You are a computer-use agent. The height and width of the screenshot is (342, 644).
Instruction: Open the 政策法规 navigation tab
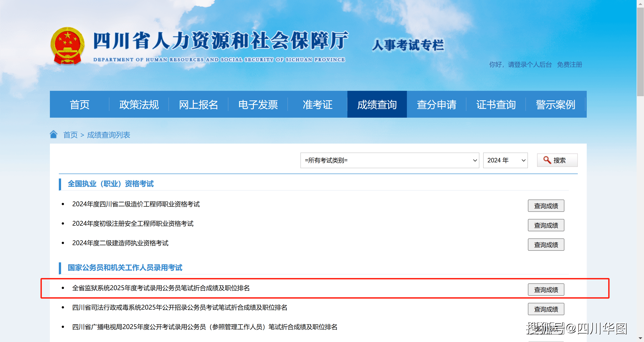pos(139,104)
